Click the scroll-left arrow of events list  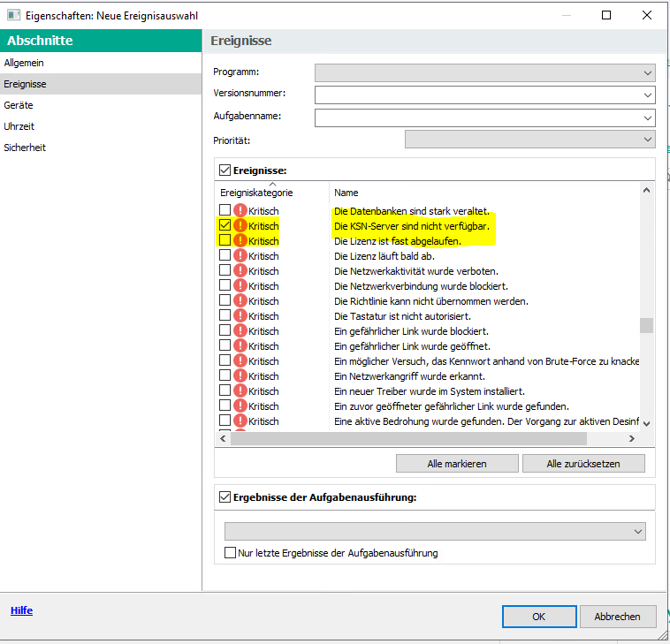tap(223, 438)
